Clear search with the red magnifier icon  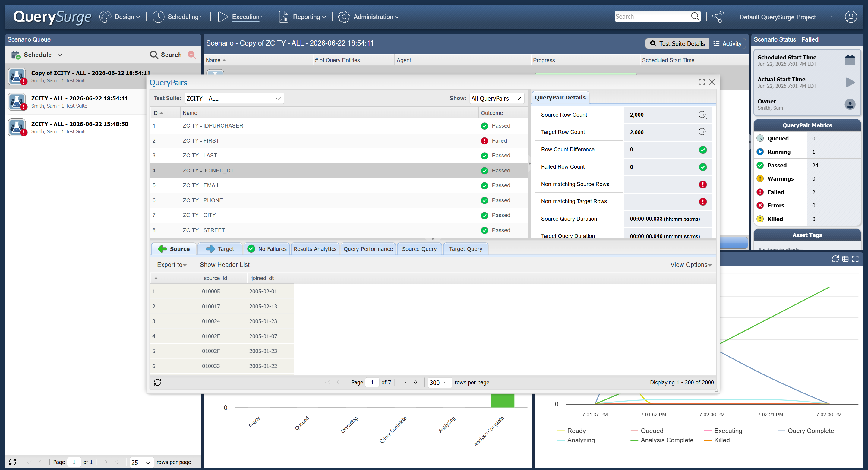(x=192, y=55)
